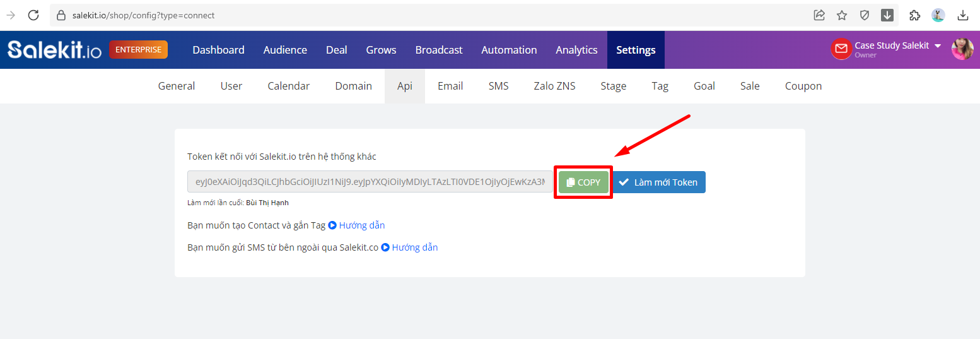Go to the Broadcast menu
The width and height of the screenshot is (980, 339).
439,50
